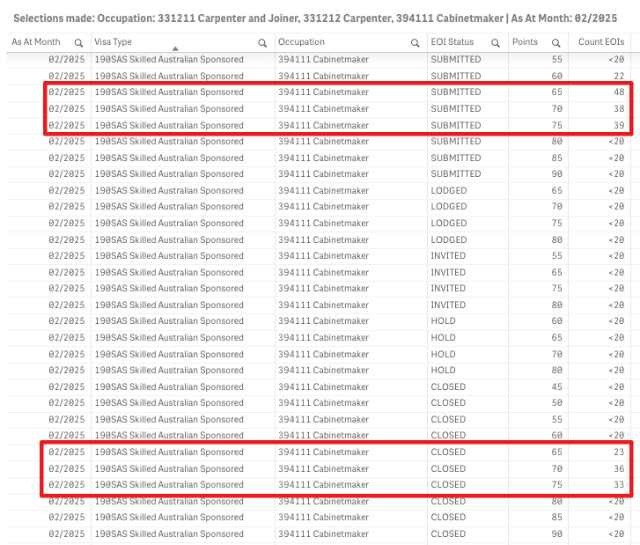Click the sort arrow under Visa Type header

click(175, 49)
